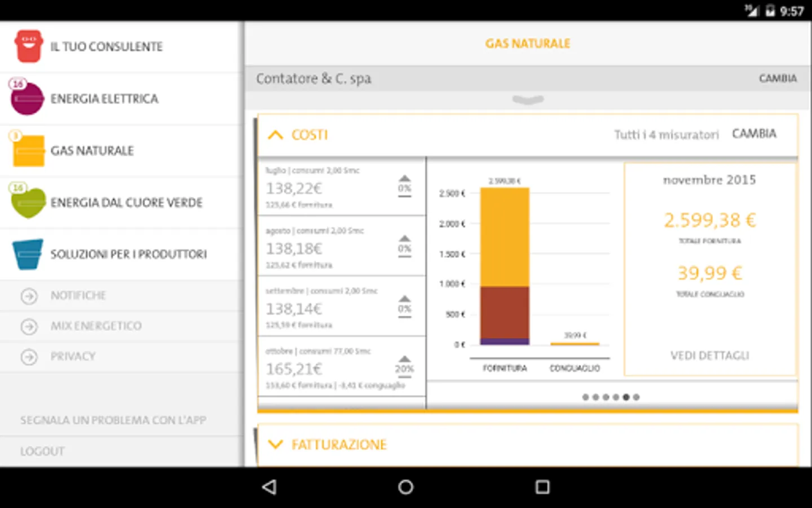Select the luglio 138,22€ cost row
The image size is (812, 508).
pos(342,187)
